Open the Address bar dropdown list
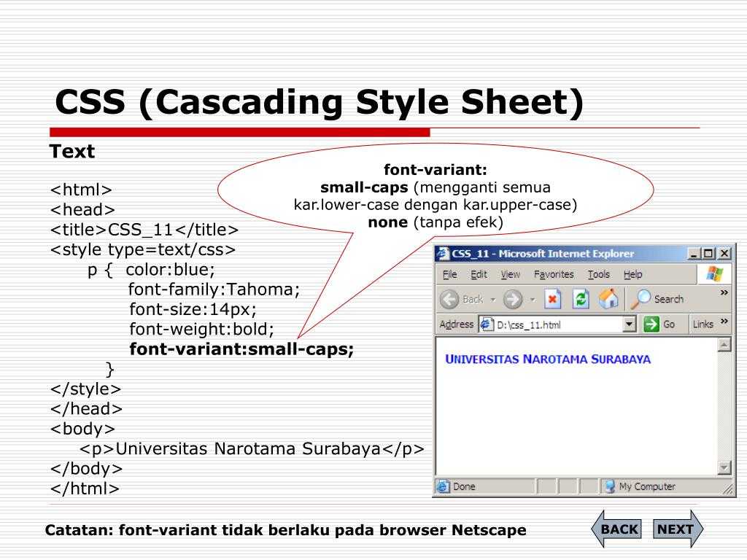 pos(630,324)
